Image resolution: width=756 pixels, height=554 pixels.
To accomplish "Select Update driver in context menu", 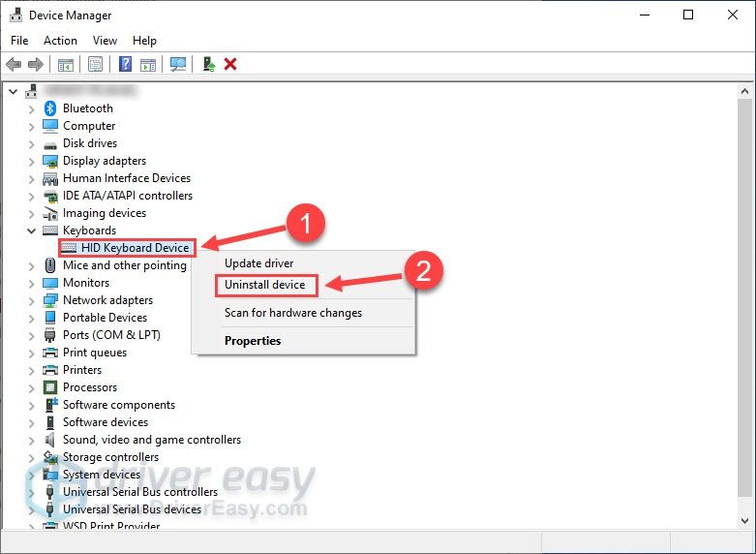I will [258, 263].
